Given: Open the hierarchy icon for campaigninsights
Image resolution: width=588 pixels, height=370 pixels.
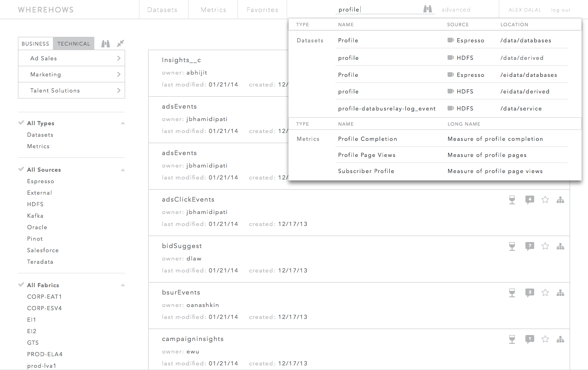Looking at the screenshot, I should 560,339.
